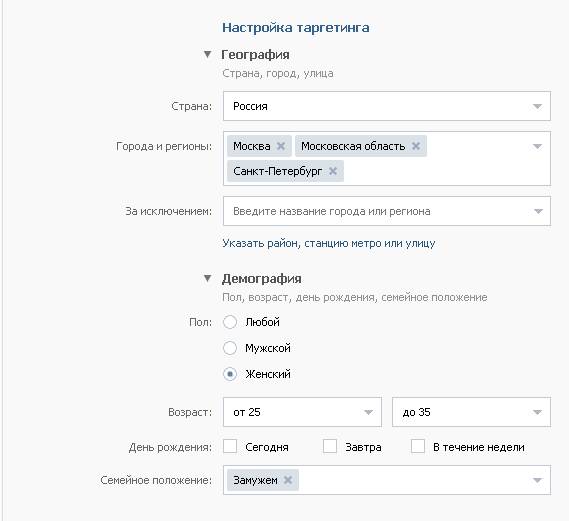The width and height of the screenshot is (569, 521).
Task: Open the Семейное положение dropdown arrow
Action: (x=537, y=480)
